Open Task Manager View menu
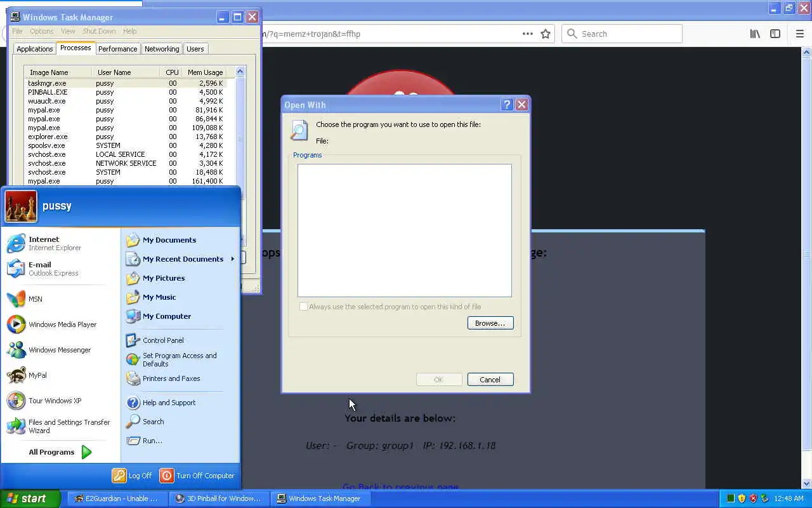This screenshot has height=508, width=812. 68,31
